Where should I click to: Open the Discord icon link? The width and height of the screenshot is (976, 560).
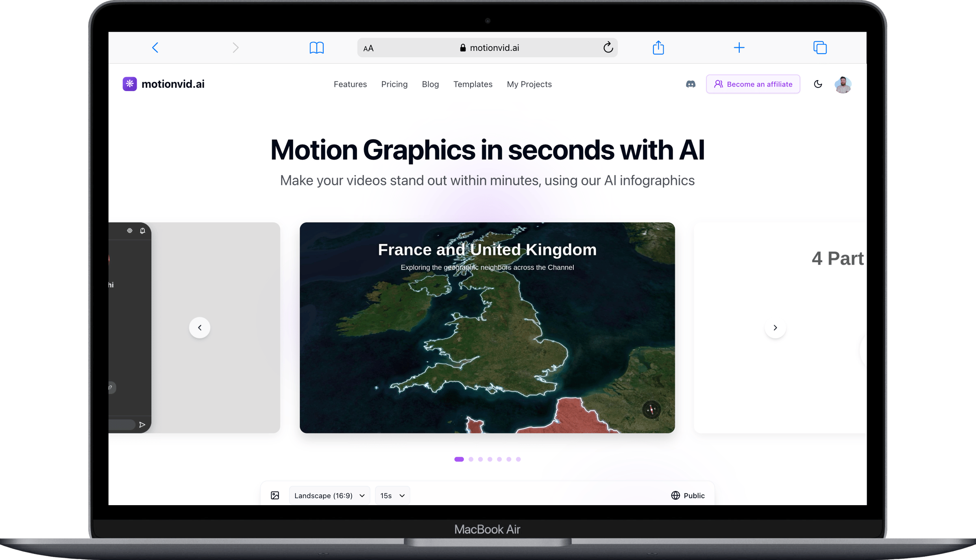(690, 84)
